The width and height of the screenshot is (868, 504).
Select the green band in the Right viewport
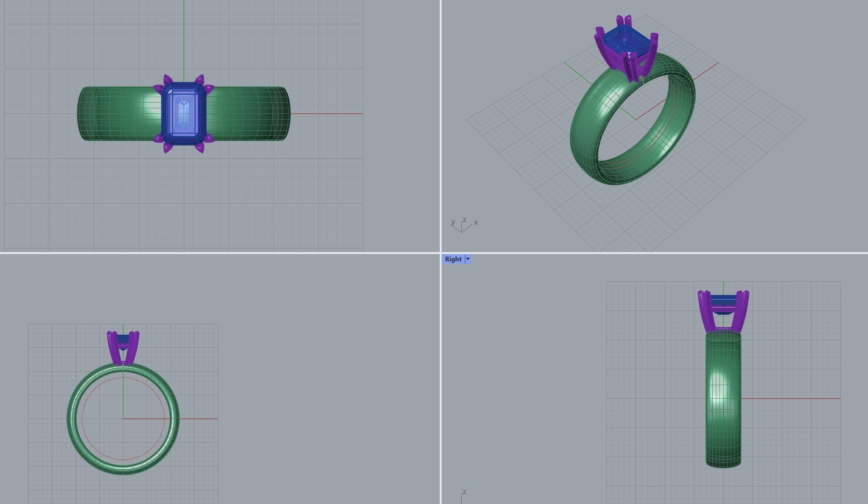(x=723, y=399)
